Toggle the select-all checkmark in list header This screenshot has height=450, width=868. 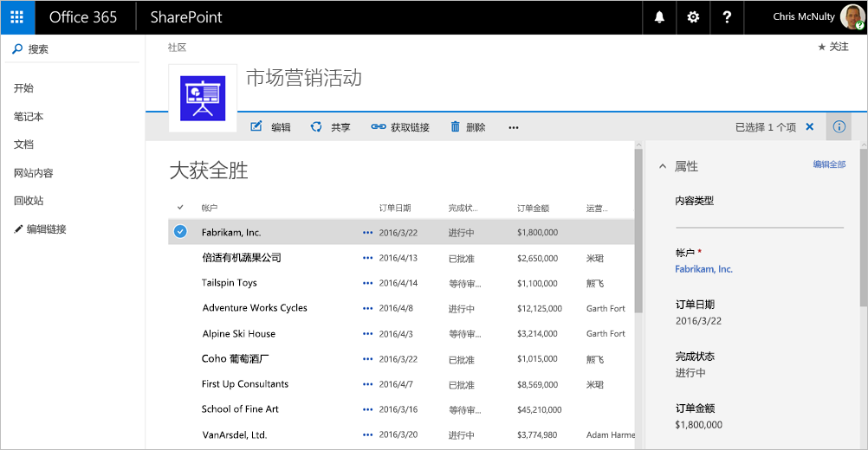point(180,208)
